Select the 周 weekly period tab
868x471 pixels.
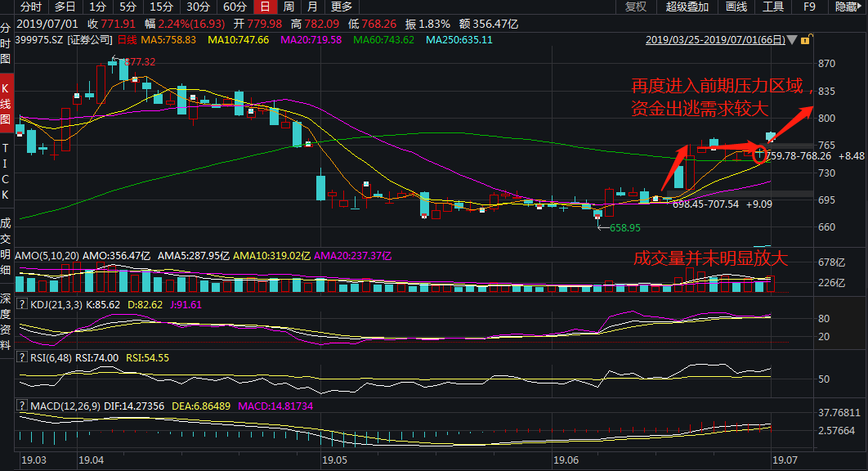point(289,7)
